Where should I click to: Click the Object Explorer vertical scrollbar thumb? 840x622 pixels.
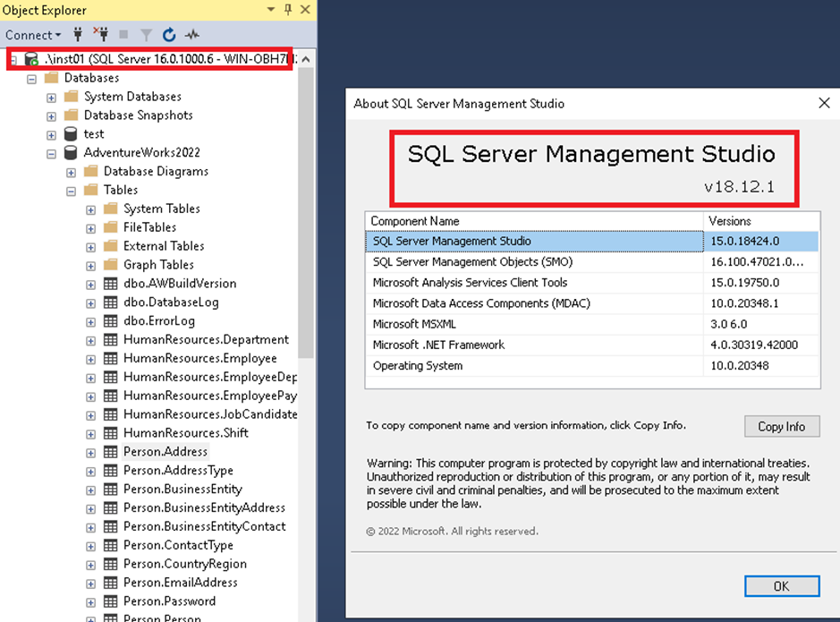tap(306, 213)
